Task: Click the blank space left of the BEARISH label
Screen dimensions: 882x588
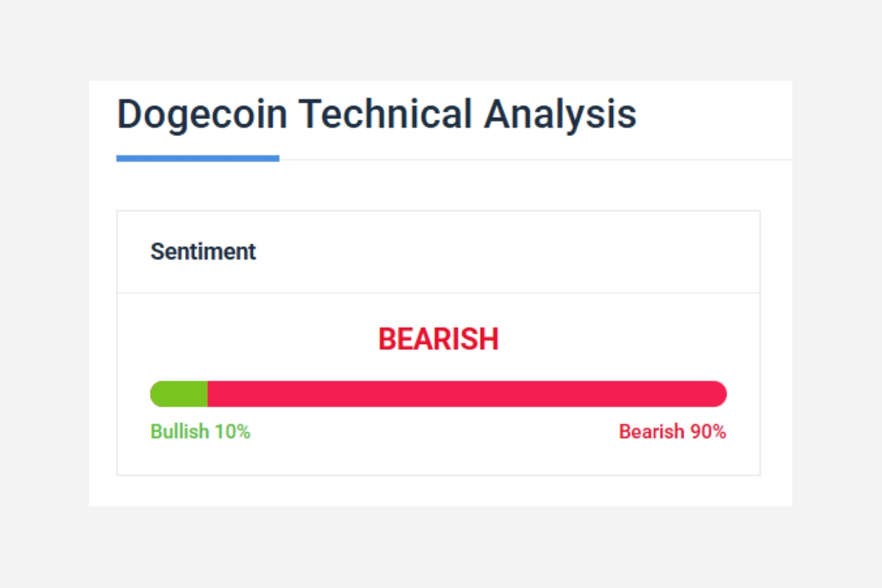Action: (x=257, y=339)
